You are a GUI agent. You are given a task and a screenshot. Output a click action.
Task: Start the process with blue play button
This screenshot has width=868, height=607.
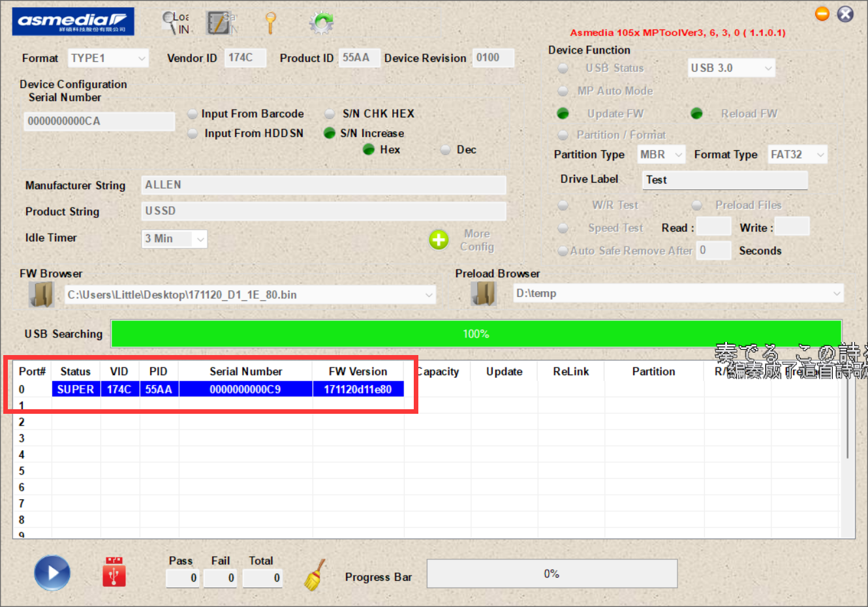point(52,573)
